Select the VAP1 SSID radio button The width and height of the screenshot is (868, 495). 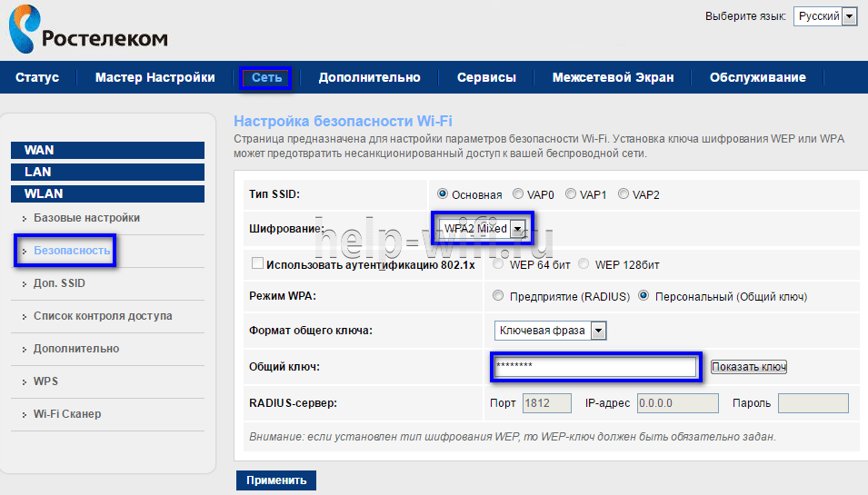571,194
